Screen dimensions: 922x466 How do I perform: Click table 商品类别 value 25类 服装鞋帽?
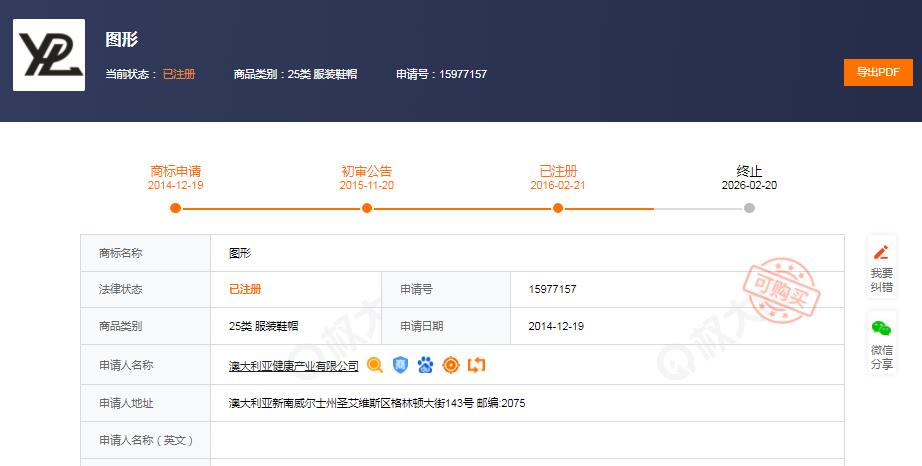263,326
